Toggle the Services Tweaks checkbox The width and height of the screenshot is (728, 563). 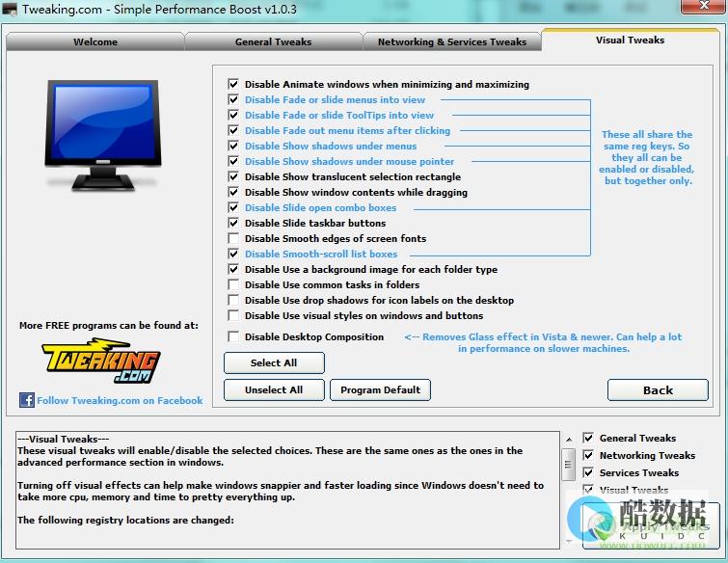tap(588, 472)
